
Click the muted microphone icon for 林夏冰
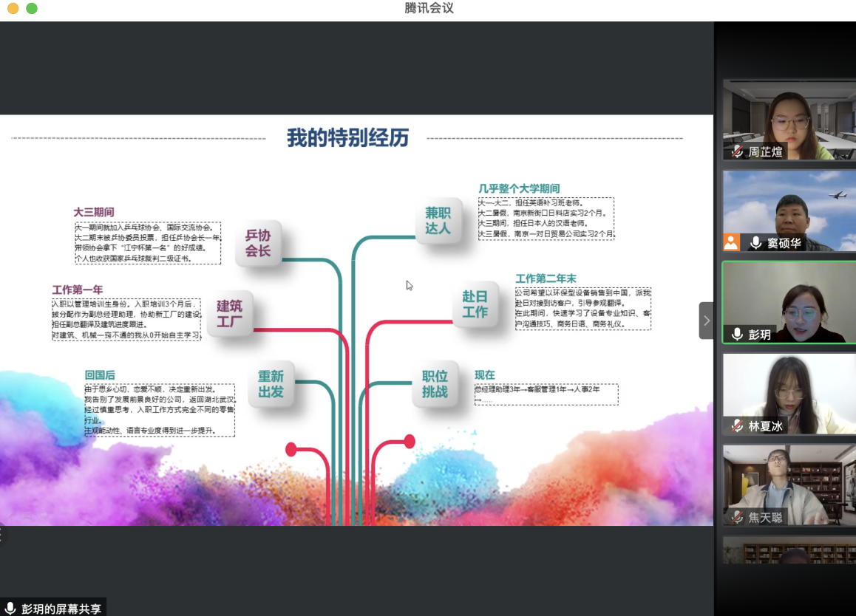(x=737, y=425)
